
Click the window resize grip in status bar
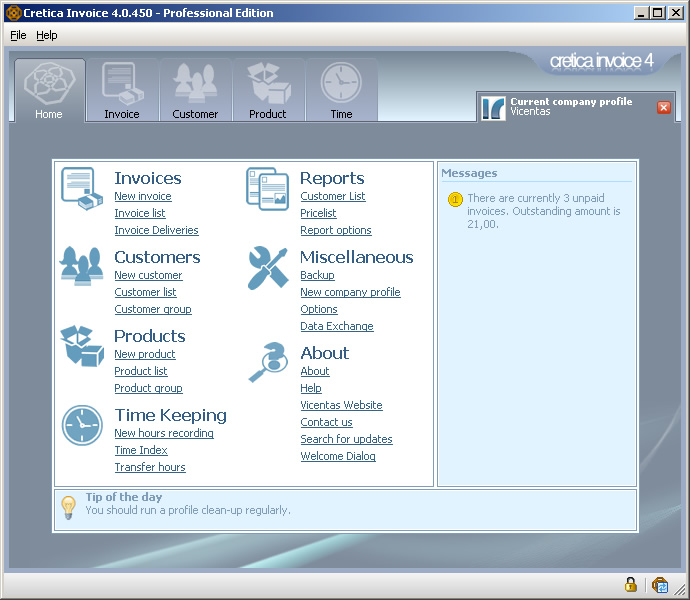coord(679,588)
